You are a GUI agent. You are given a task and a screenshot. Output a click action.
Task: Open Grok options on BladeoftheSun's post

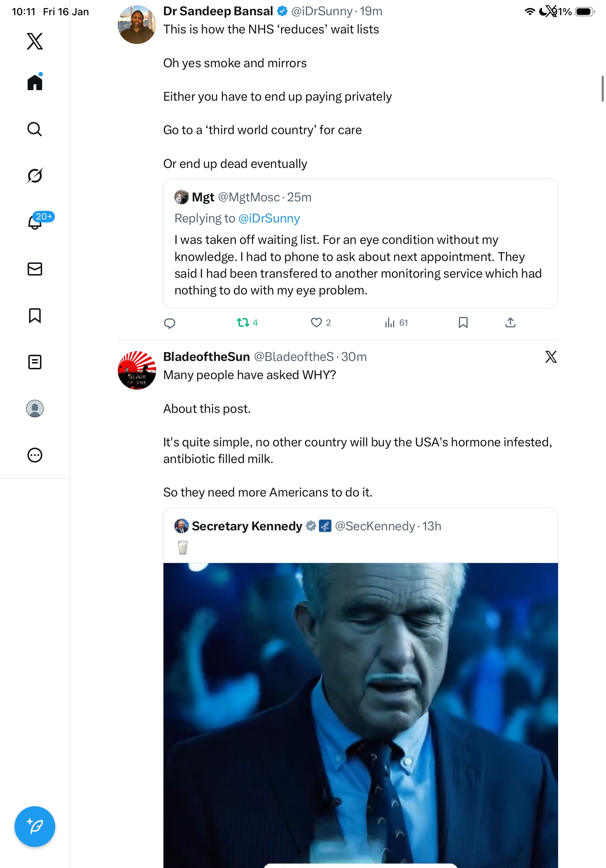[x=551, y=357]
